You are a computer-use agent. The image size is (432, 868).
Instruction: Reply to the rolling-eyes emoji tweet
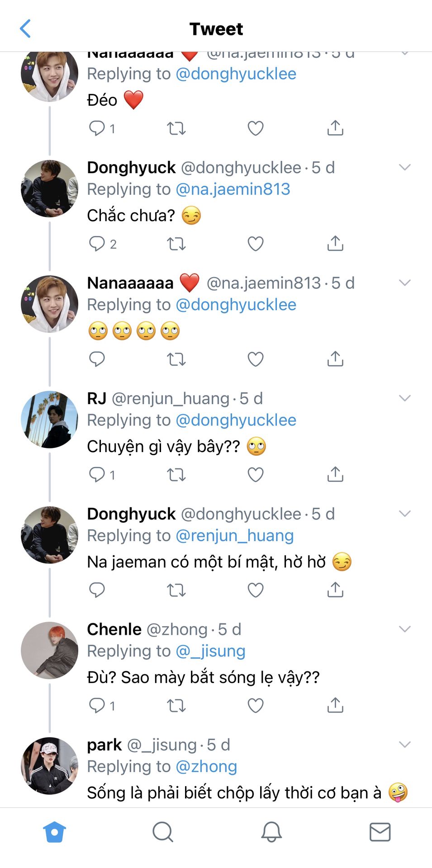97,359
